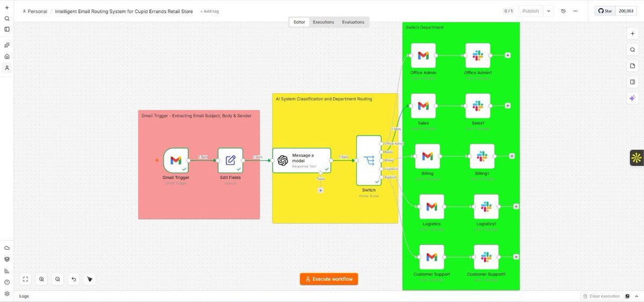644x302 pixels.
Task: Click Clear execution button
Action: [x=601, y=296]
